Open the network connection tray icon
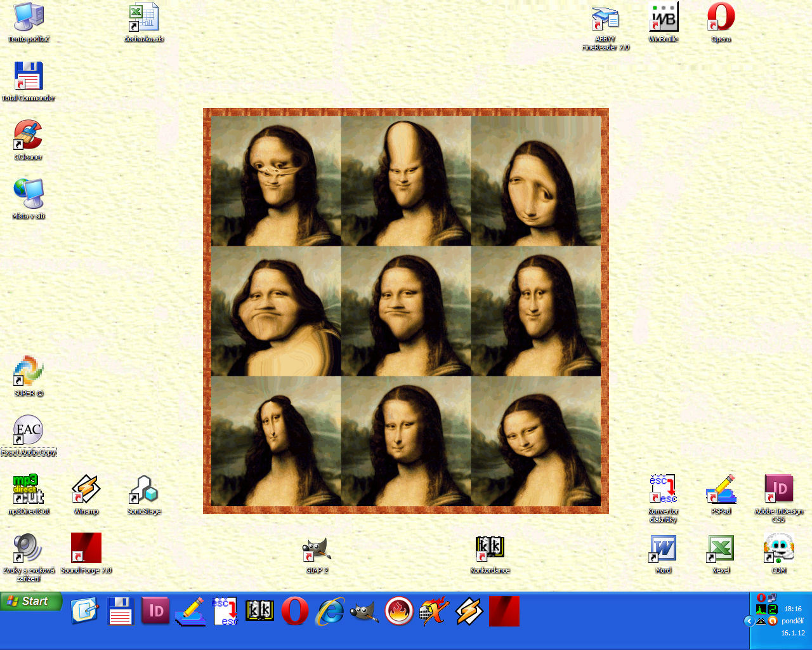Screen dimensions: 812x650 click(x=772, y=598)
